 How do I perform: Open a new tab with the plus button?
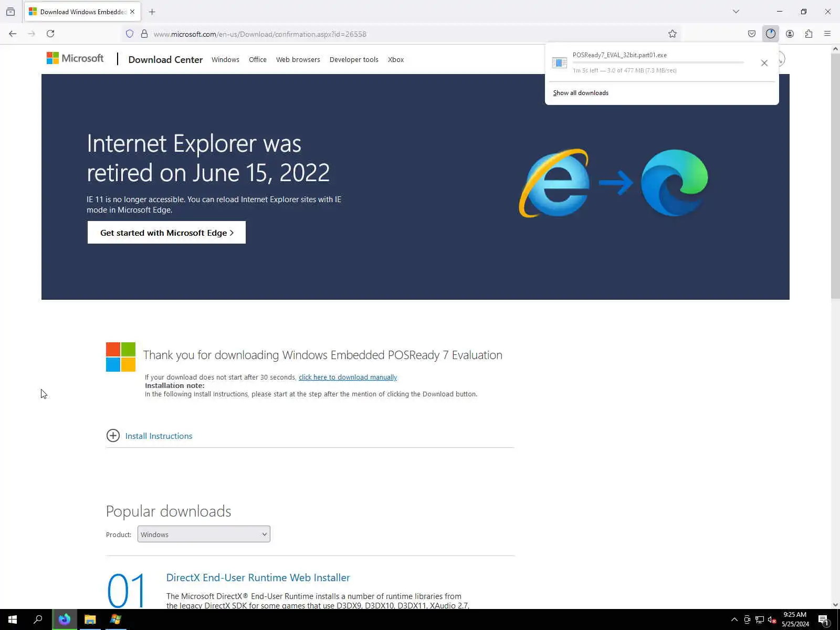click(x=152, y=12)
